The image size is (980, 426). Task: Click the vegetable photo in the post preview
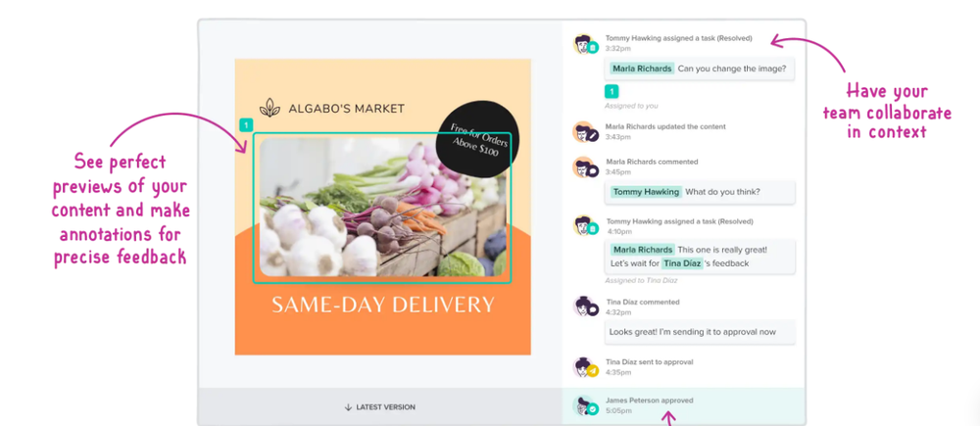[x=382, y=207]
